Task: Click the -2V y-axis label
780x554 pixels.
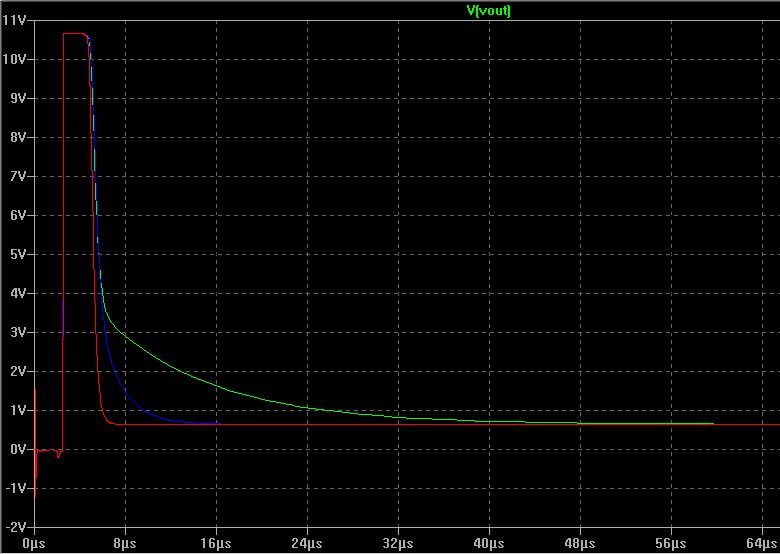Action: pos(15,527)
